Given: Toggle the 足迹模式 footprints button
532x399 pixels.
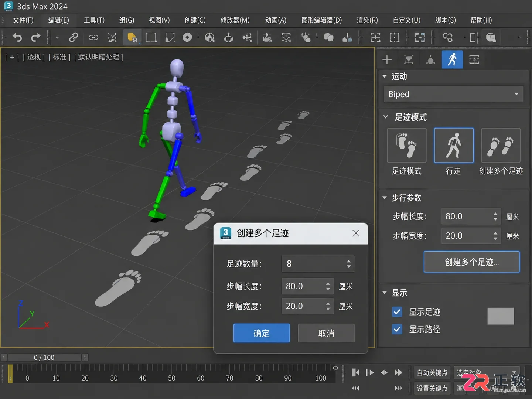Looking at the screenshot, I should [406, 146].
